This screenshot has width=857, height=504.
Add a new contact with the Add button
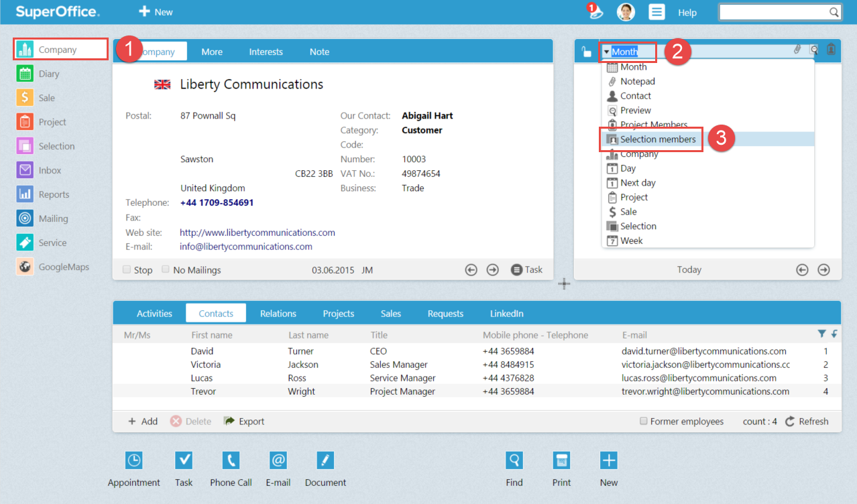[x=143, y=422]
